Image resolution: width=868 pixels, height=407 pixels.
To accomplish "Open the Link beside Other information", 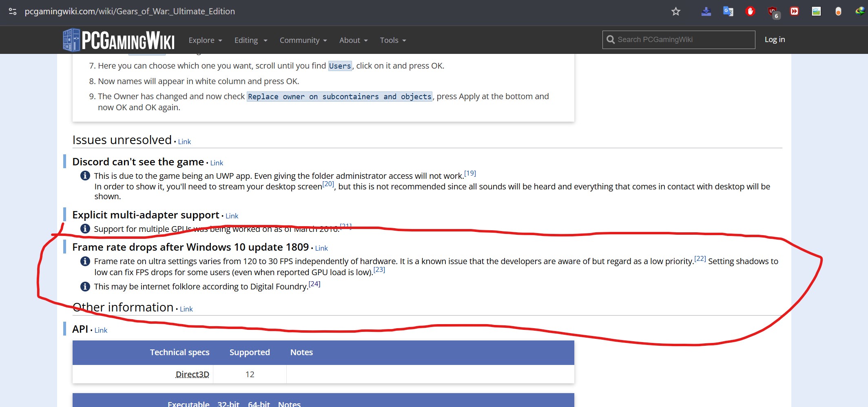I will point(186,309).
